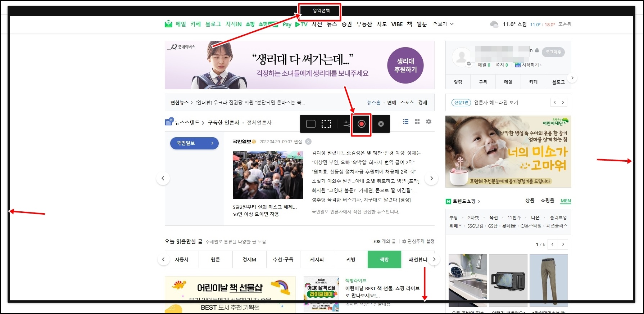644x314 pixels.
Task: Open 쿠팡 shopping mall link
Action: 454,217
